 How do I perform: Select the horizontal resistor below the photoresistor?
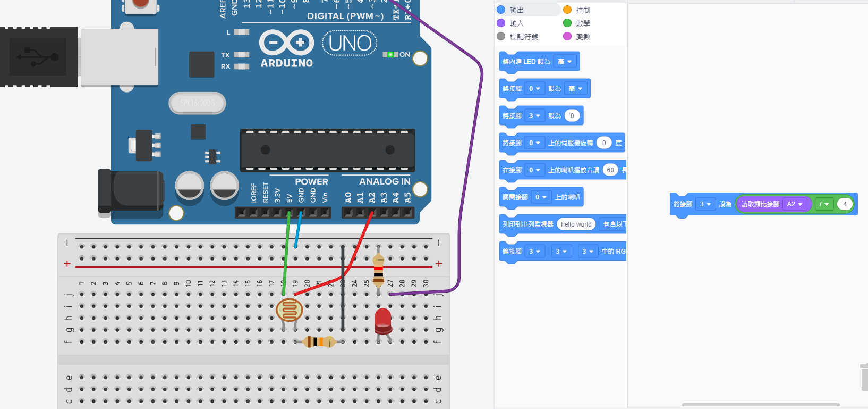coord(319,341)
